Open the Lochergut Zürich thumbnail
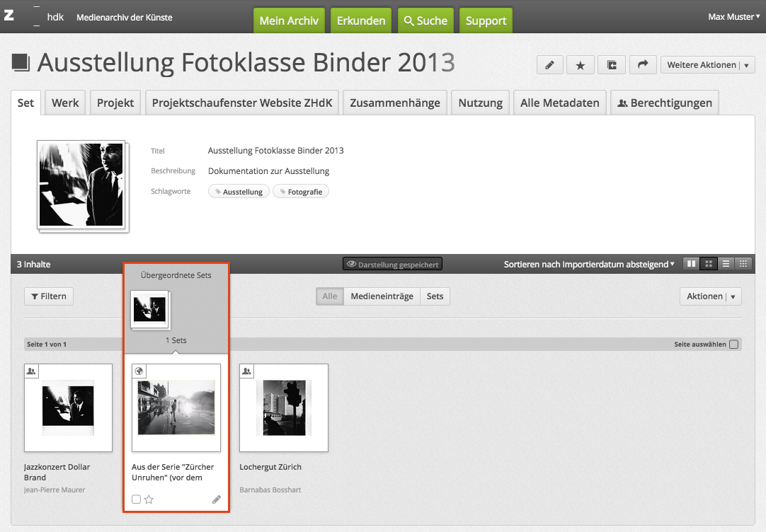The width and height of the screenshot is (766, 532). pos(284,407)
